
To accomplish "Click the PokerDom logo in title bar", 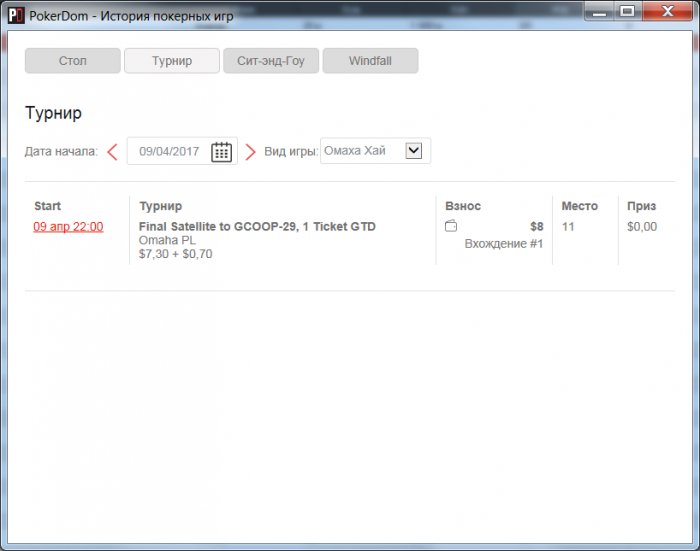I will [x=16, y=16].
